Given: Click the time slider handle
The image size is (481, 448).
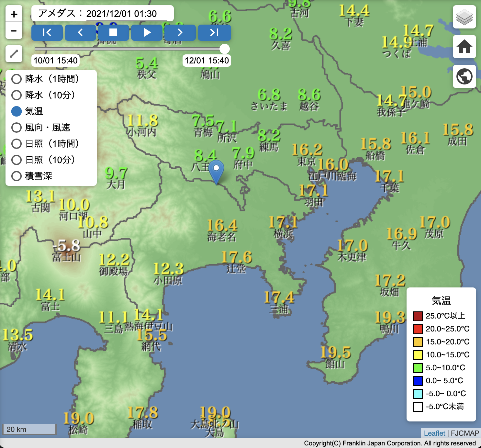Looking at the screenshot, I should click(224, 49).
